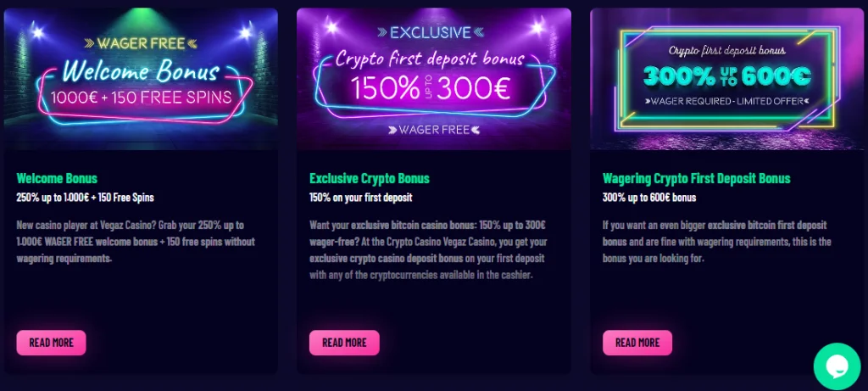Click the EXCLUSIVE label on second banner
Viewport: 868px width, 391px height.
click(430, 33)
